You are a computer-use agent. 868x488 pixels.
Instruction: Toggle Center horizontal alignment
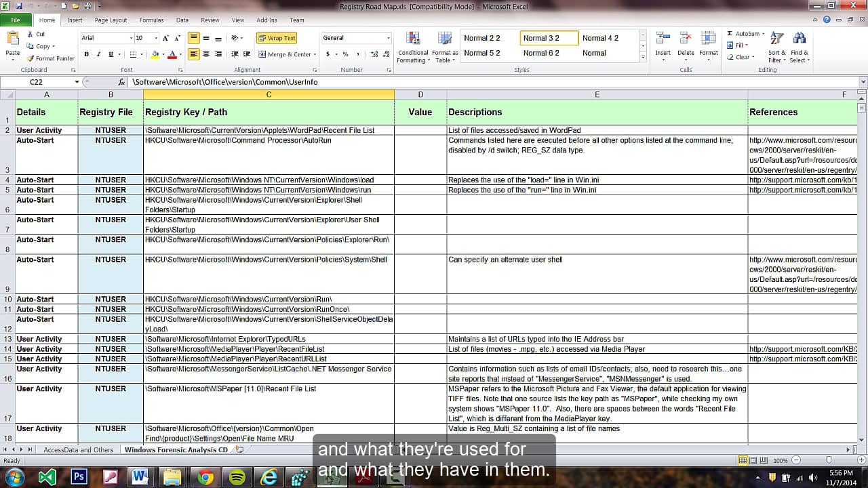tap(206, 54)
